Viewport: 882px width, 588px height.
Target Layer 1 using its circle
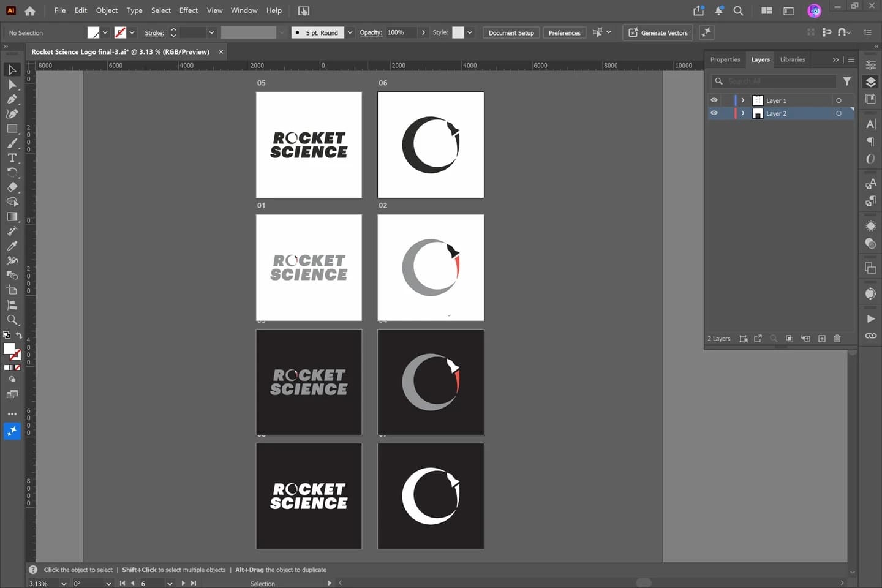[839, 100]
